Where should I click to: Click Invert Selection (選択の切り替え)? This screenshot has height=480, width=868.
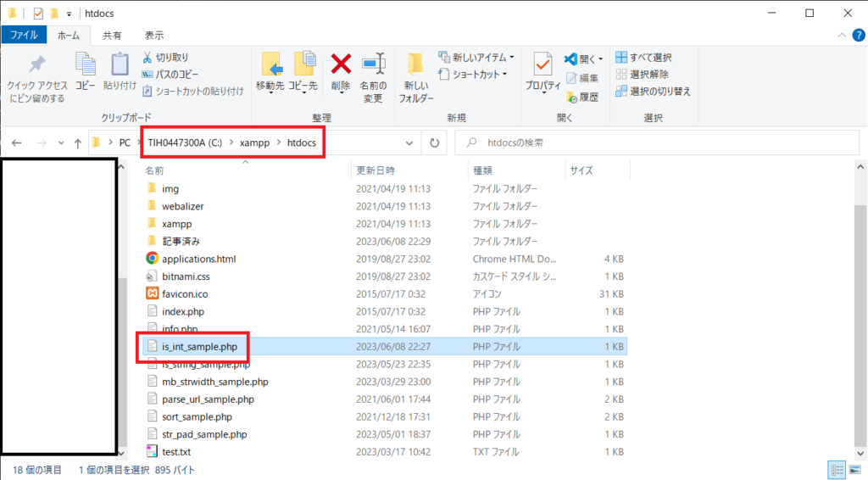coord(654,92)
